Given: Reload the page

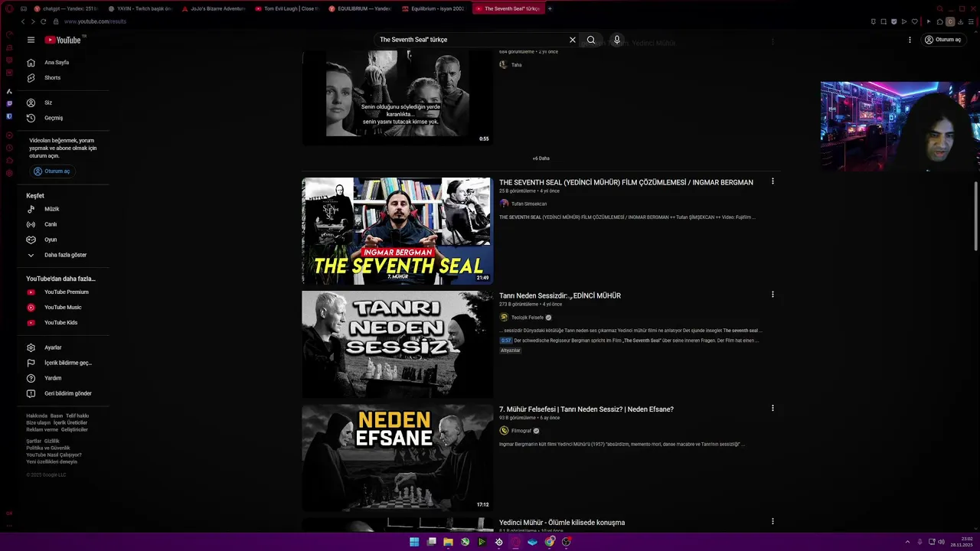Looking at the screenshot, I should (43, 21).
